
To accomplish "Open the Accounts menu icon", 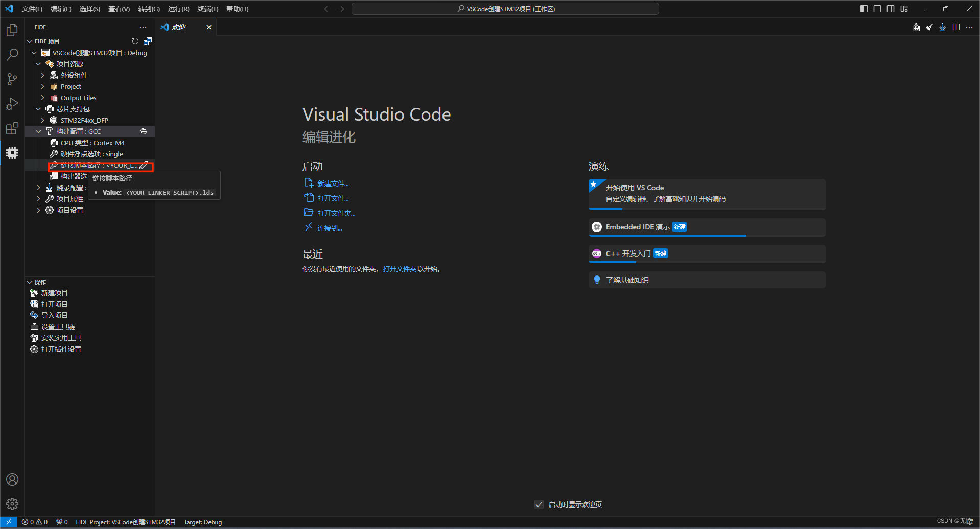I will click(x=12, y=479).
